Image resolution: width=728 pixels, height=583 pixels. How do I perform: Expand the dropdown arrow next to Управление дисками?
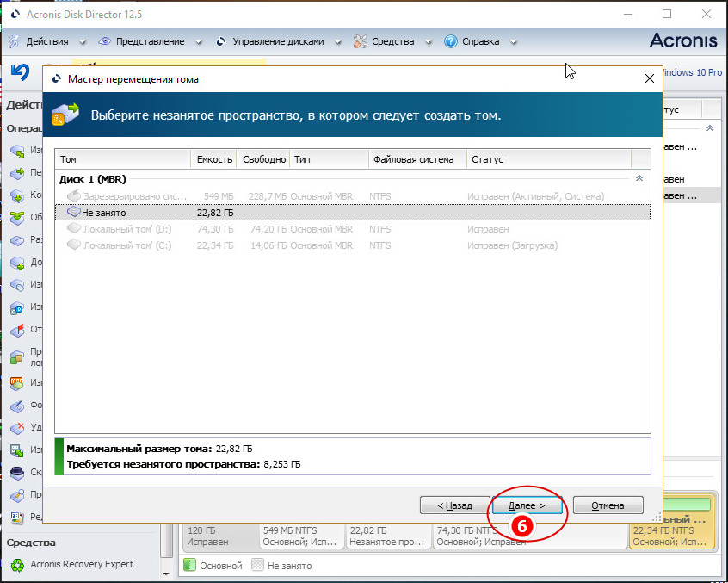pos(338,42)
